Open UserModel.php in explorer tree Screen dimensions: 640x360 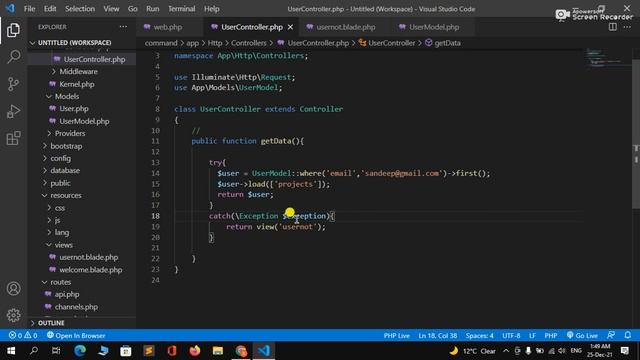click(x=84, y=121)
